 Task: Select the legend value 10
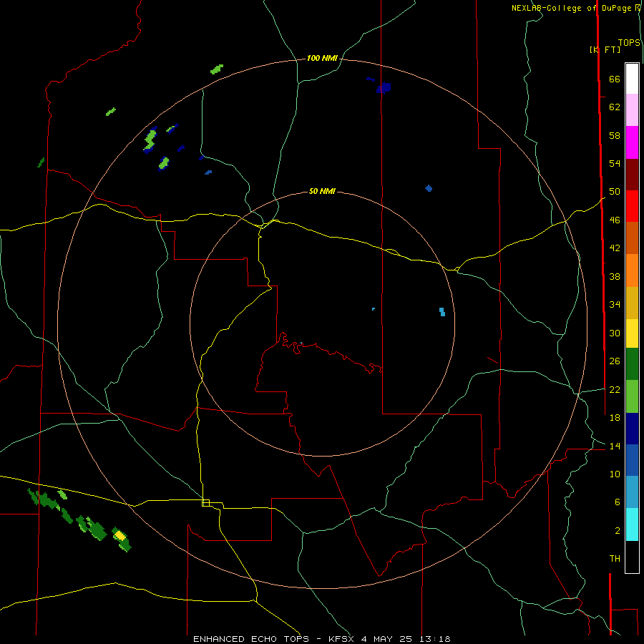point(615,474)
